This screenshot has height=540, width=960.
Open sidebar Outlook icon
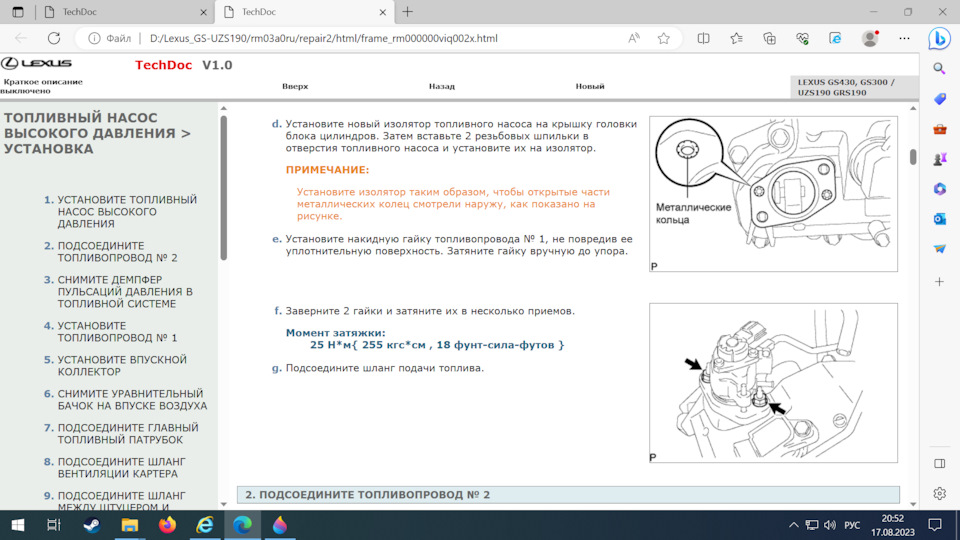tap(940, 219)
